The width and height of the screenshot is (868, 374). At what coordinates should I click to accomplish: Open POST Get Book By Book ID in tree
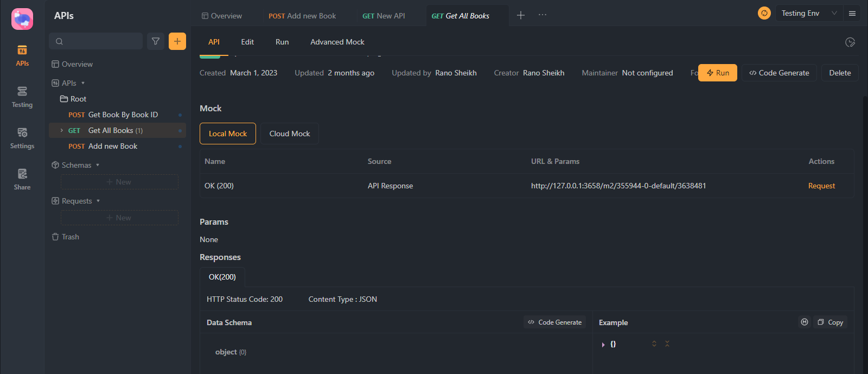coord(117,115)
